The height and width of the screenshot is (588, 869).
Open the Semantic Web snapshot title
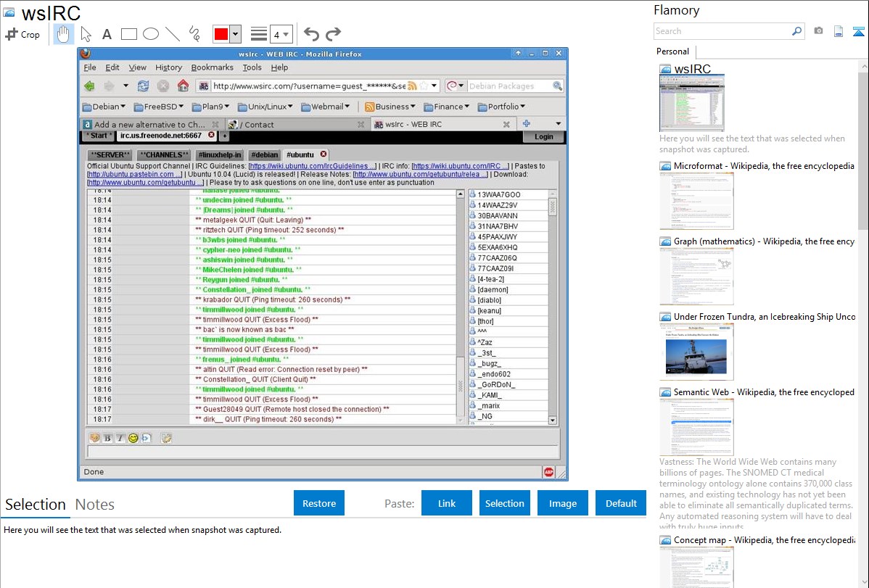tap(764, 392)
